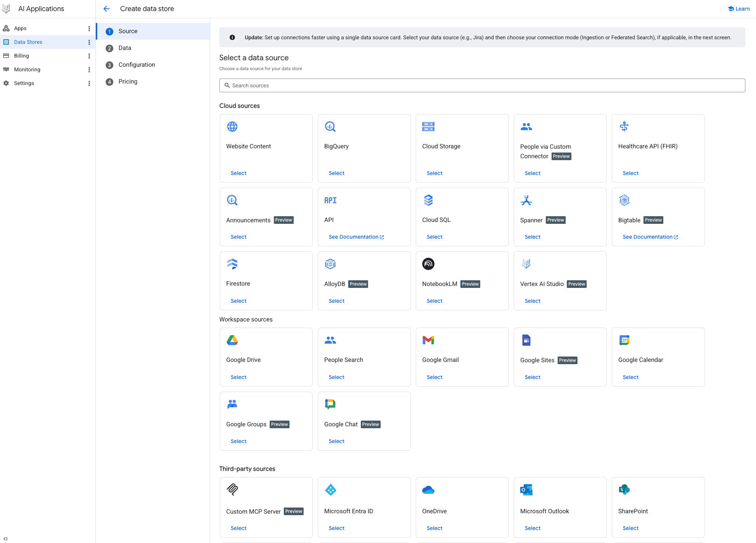
Task: Choose Select on the Firestore card
Action: click(x=238, y=301)
